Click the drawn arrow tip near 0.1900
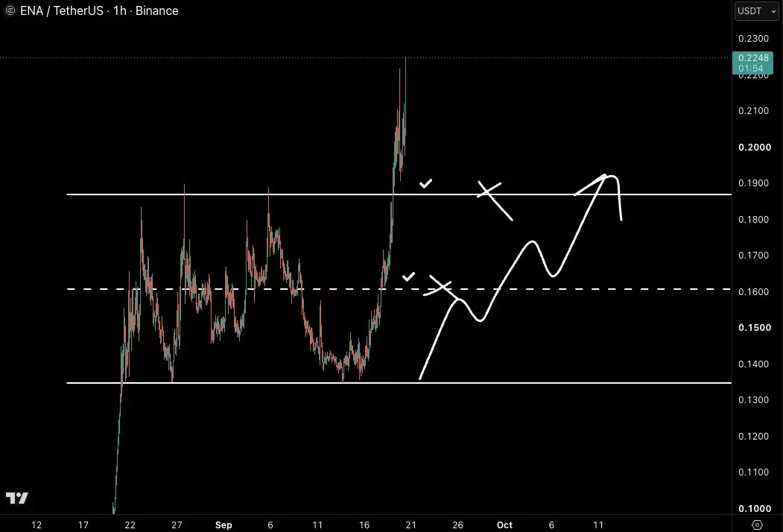This screenshot has width=783, height=532. click(x=603, y=177)
